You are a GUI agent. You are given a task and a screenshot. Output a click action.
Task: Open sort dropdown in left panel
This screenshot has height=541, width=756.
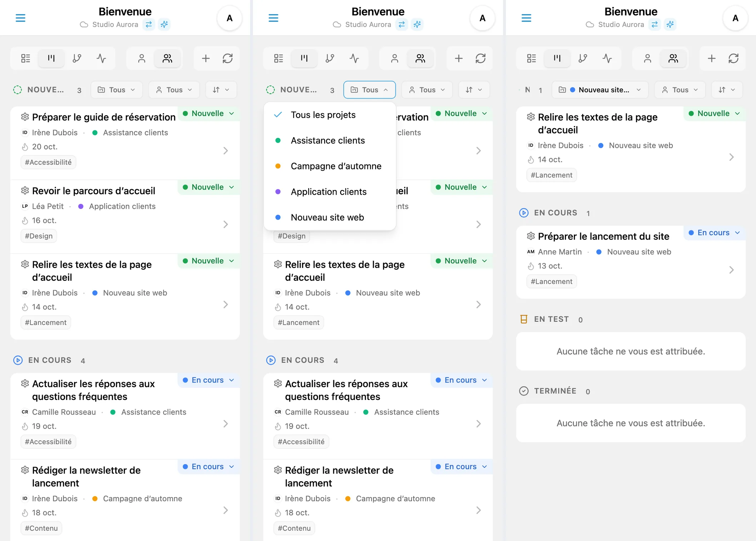[x=221, y=90]
